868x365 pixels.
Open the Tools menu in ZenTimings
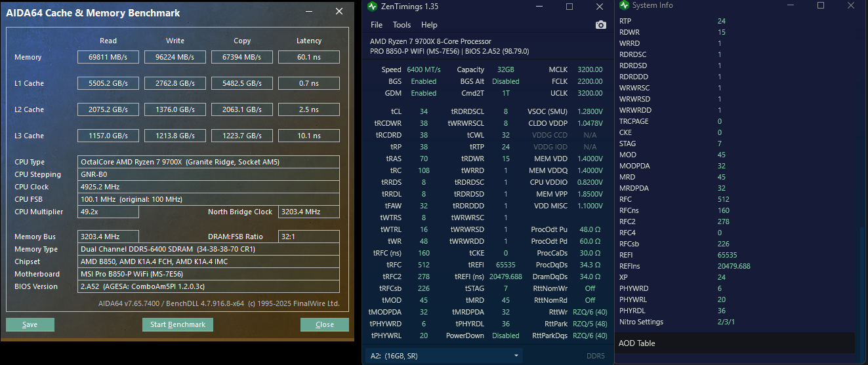402,25
